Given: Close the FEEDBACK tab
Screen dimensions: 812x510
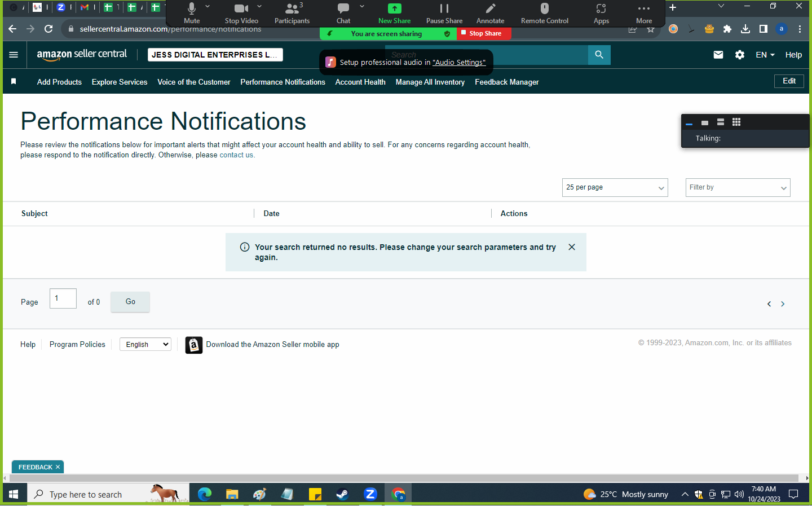Looking at the screenshot, I should tap(58, 467).
